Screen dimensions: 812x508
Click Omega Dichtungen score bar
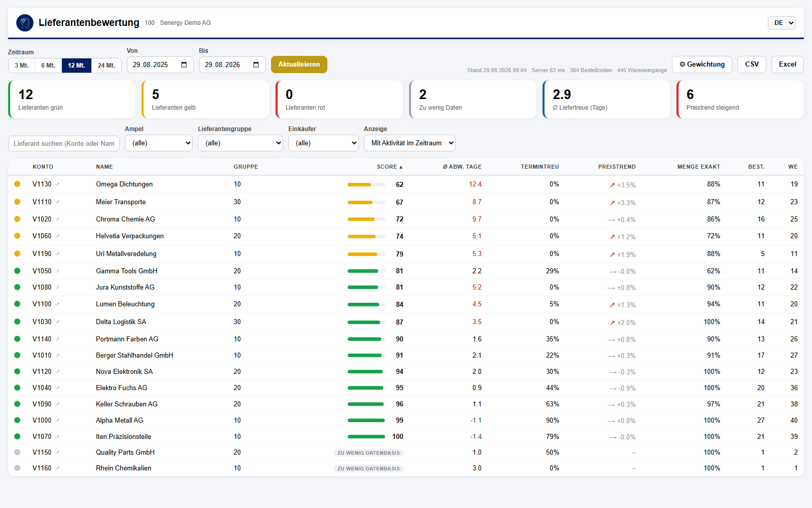(366, 185)
